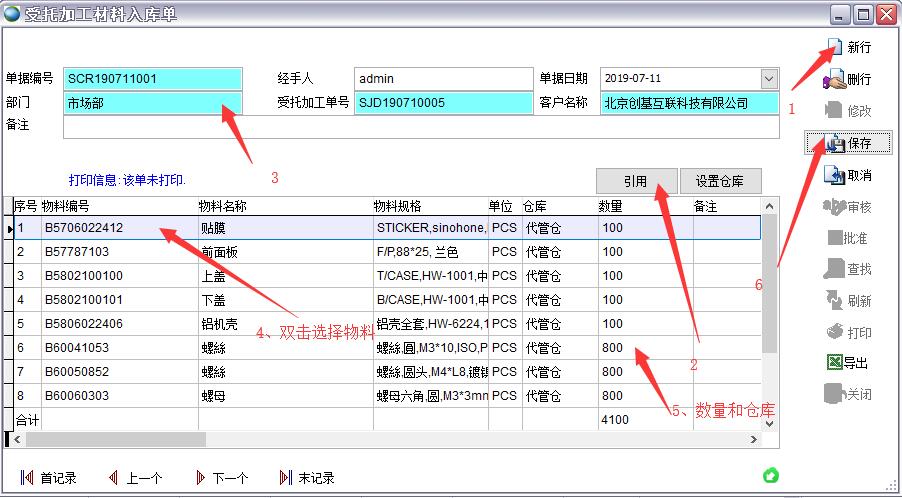Screen dimensions: 902x498
Task: Click the 备注 (remarks) input field
Action: [x=420, y=127]
